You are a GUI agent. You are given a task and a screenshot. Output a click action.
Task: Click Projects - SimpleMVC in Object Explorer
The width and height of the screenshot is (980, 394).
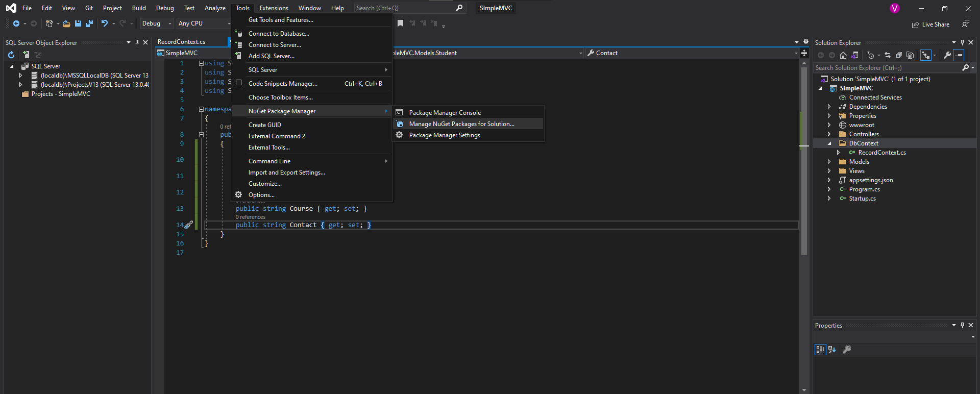(x=61, y=94)
